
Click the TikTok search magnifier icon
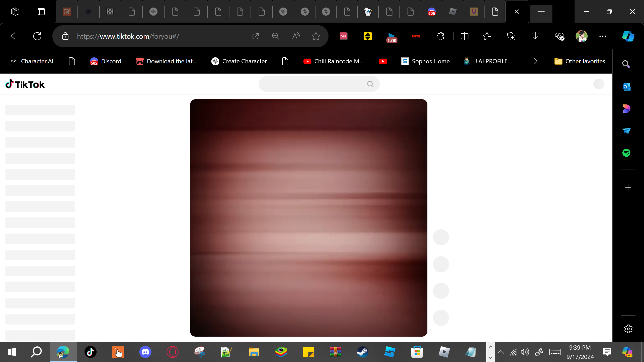pos(370,84)
